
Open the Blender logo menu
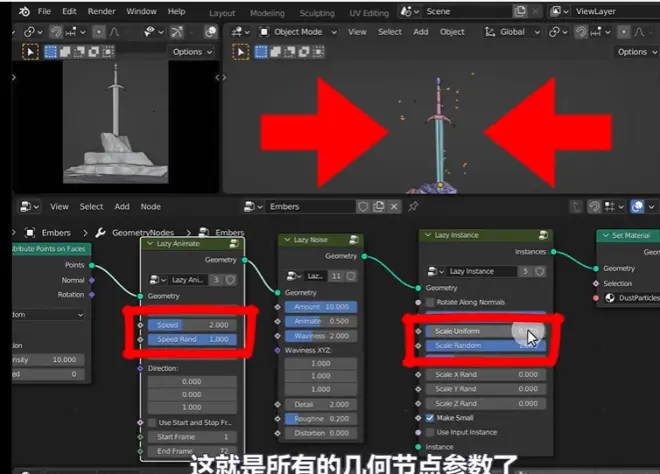tap(24, 11)
